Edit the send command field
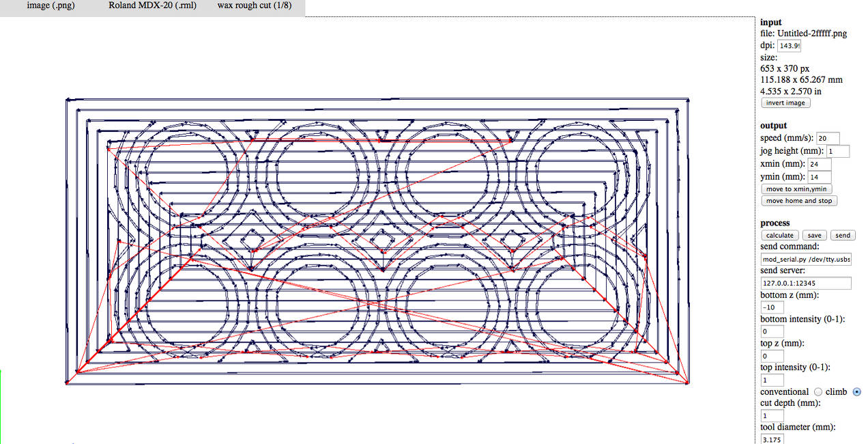 click(806, 260)
